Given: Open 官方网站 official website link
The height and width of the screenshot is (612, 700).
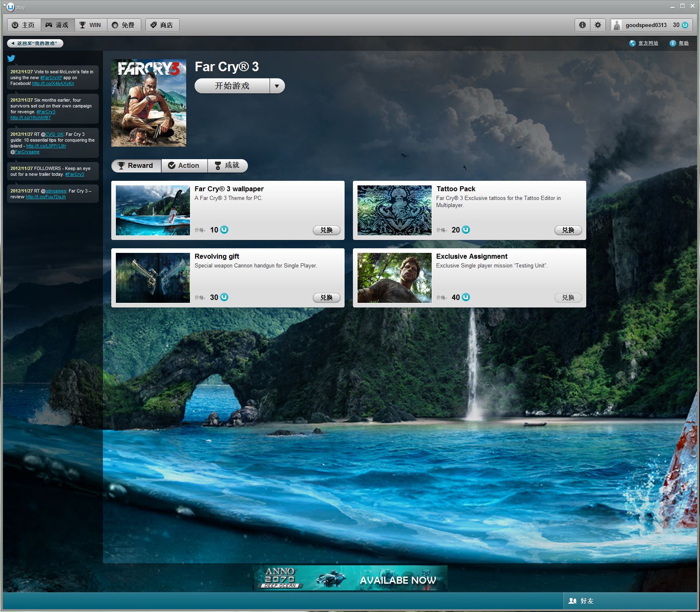Looking at the screenshot, I should pyautogui.click(x=648, y=43).
